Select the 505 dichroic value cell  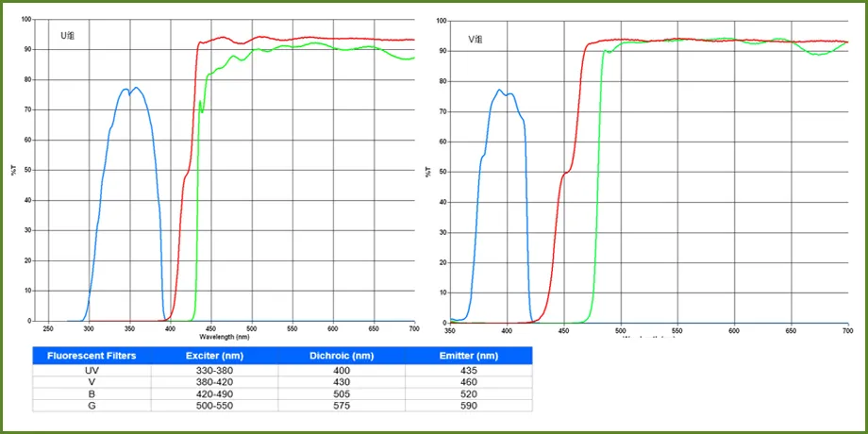coord(342,394)
